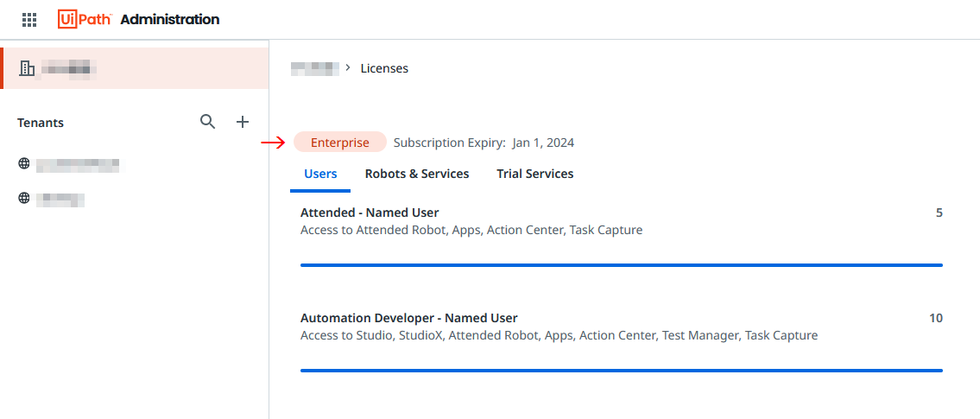The height and width of the screenshot is (419, 980).
Task: Add a new tenant with plus icon
Action: tap(243, 122)
